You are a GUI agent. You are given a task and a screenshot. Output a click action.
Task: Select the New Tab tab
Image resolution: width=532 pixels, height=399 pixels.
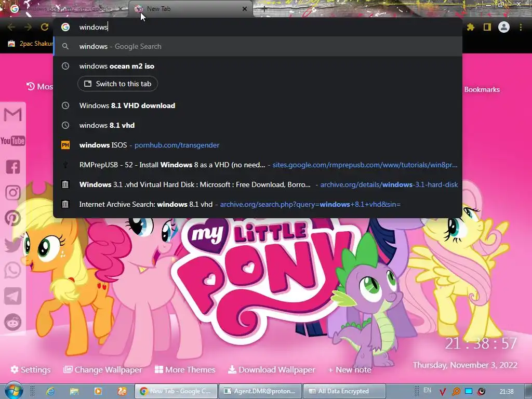click(x=191, y=9)
